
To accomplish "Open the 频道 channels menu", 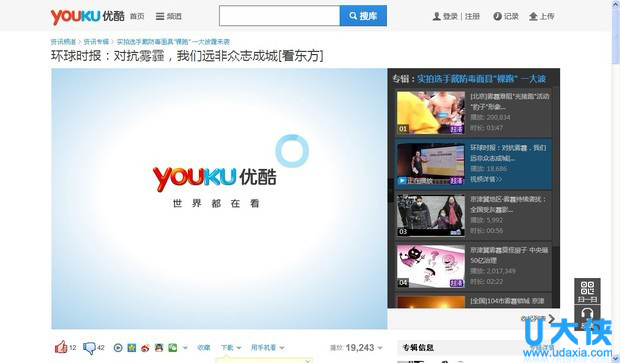I will pos(169,17).
